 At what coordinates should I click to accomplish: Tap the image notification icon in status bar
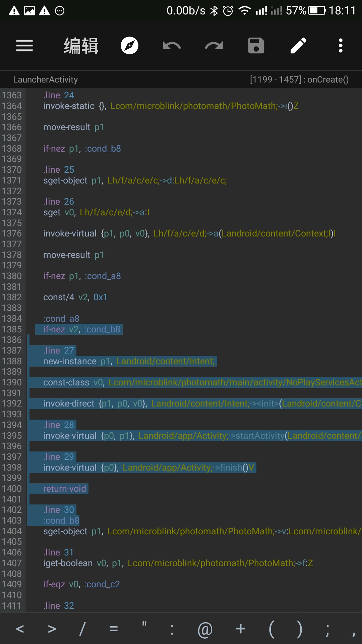[29, 11]
